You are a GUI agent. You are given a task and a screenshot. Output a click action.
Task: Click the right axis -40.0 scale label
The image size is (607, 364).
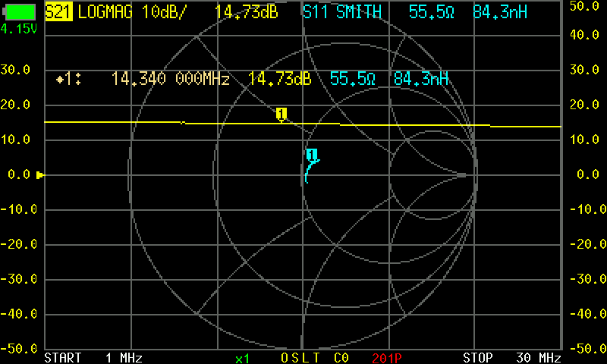(x=588, y=314)
